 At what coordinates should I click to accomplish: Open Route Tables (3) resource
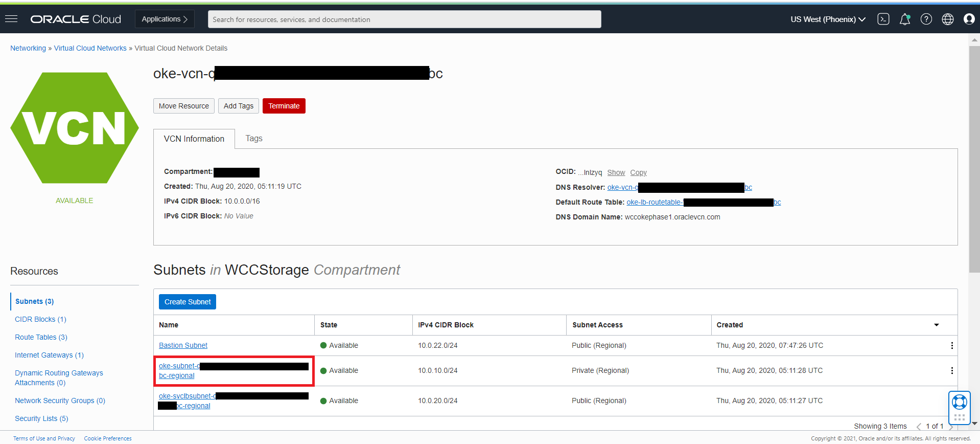[x=41, y=337]
